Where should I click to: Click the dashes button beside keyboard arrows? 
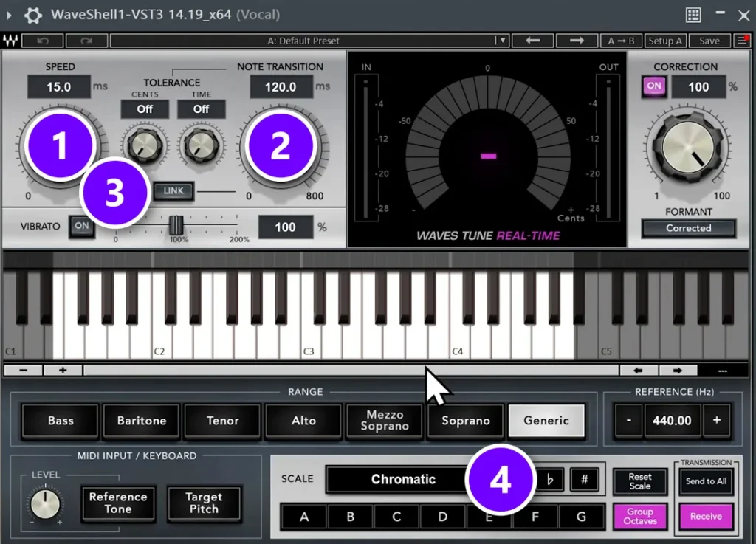[722, 370]
